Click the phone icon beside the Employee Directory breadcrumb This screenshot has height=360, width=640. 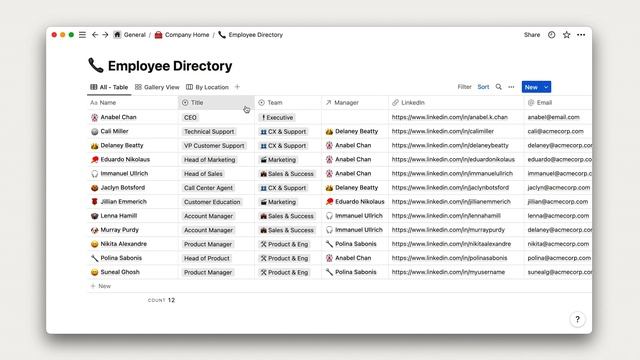pyautogui.click(x=222, y=35)
